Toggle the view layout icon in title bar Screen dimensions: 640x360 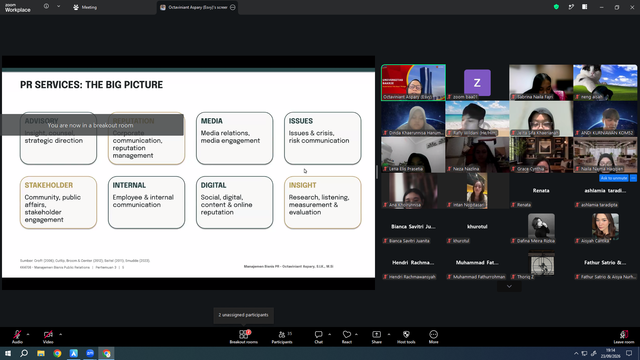coord(585,7)
